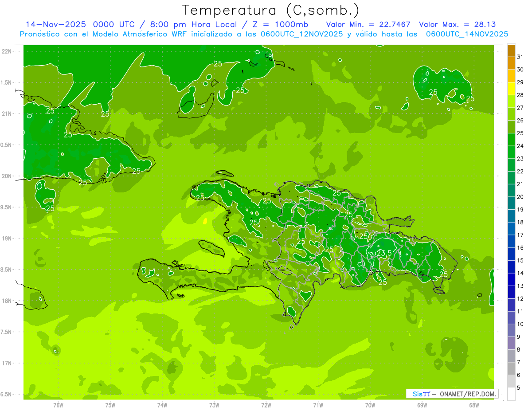Click the legend scale value 7
Screen dimensions: 532x411
pyautogui.click(x=519, y=362)
